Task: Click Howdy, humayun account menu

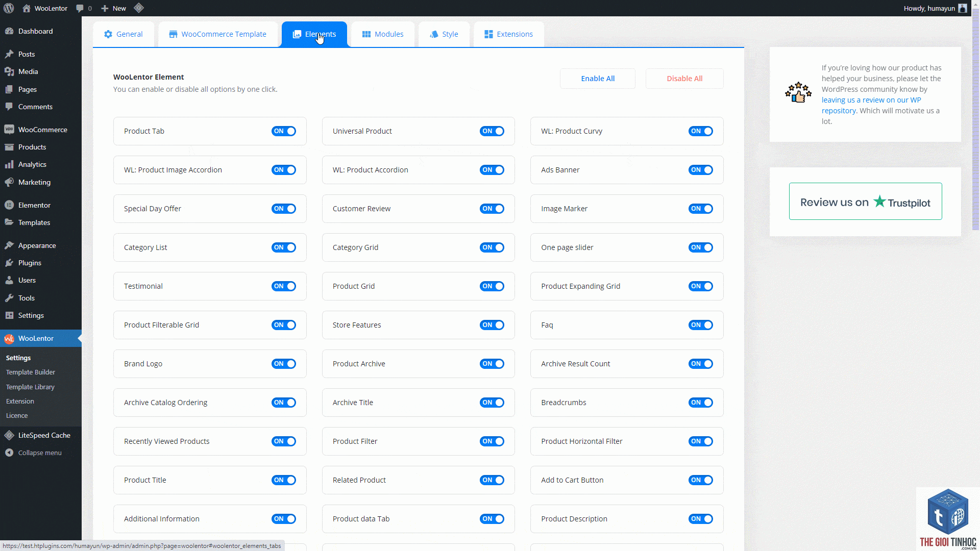Action: coord(935,8)
